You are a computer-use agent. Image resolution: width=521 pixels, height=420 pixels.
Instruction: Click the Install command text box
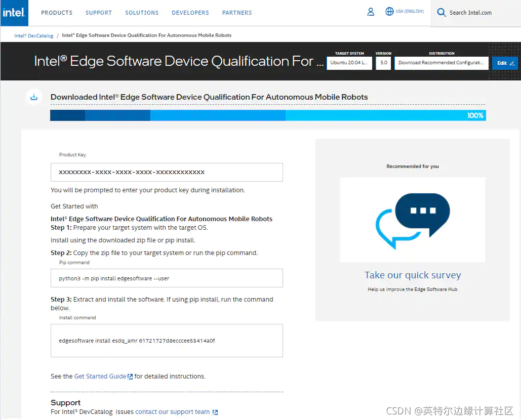167,341
